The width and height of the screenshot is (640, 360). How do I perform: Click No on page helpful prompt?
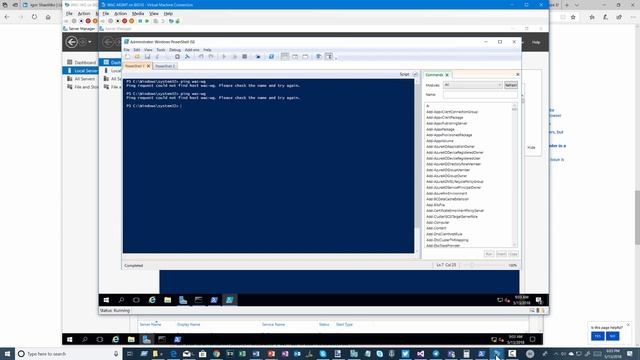coord(612,336)
